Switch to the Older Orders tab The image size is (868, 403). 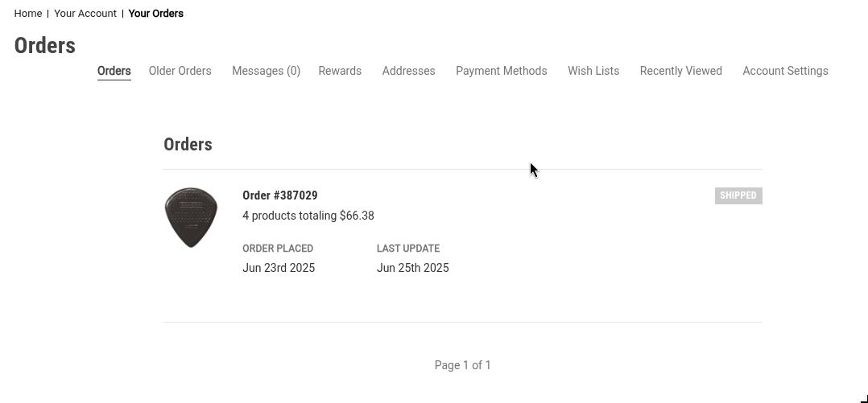[x=180, y=71]
